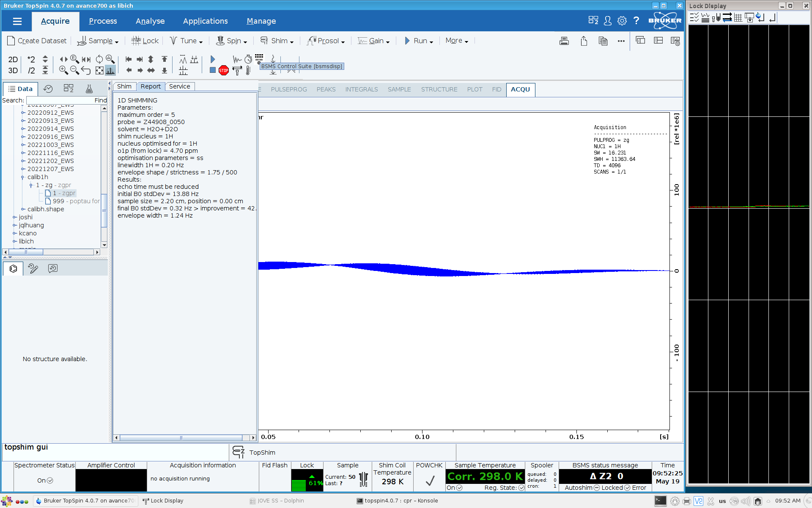This screenshot has height=508, width=812.
Task: Toggle Sample Temperature On indicator
Action: point(459,488)
